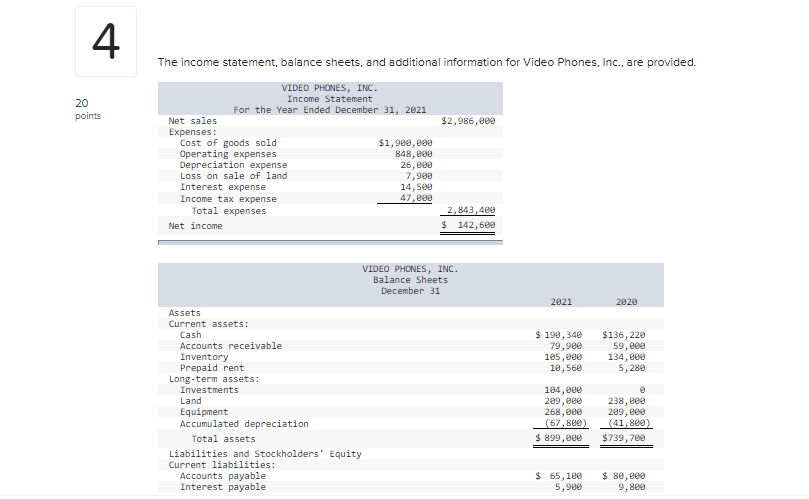Click the question number 4 box

pos(106,42)
